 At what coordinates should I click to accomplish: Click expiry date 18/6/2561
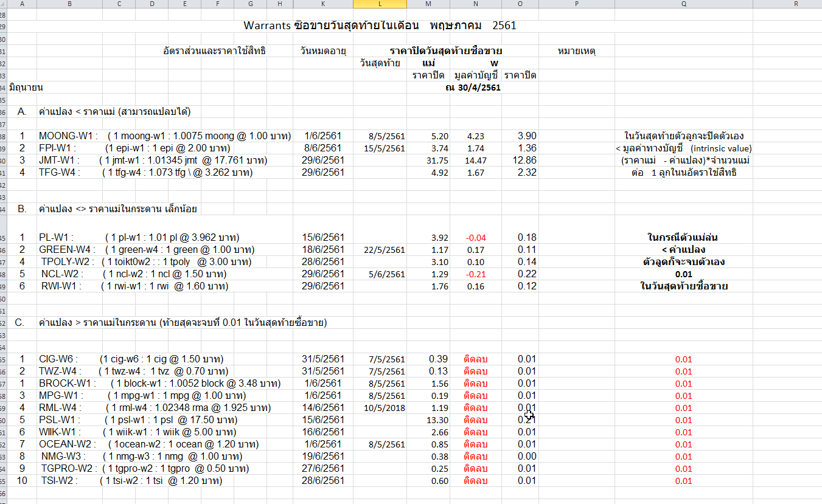322,250
